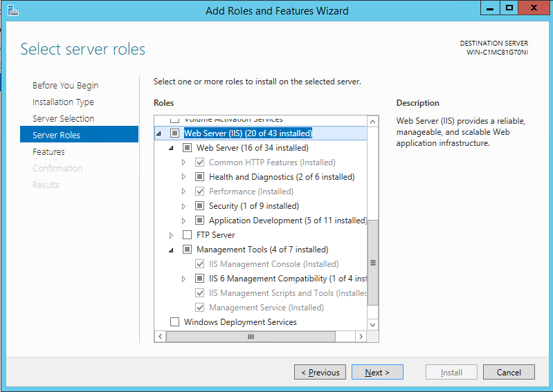Click the horizontal scrollbar thumb in Roles list
Image resolution: width=553 pixels, height=392 pixels.
click(x=251, y=337)
